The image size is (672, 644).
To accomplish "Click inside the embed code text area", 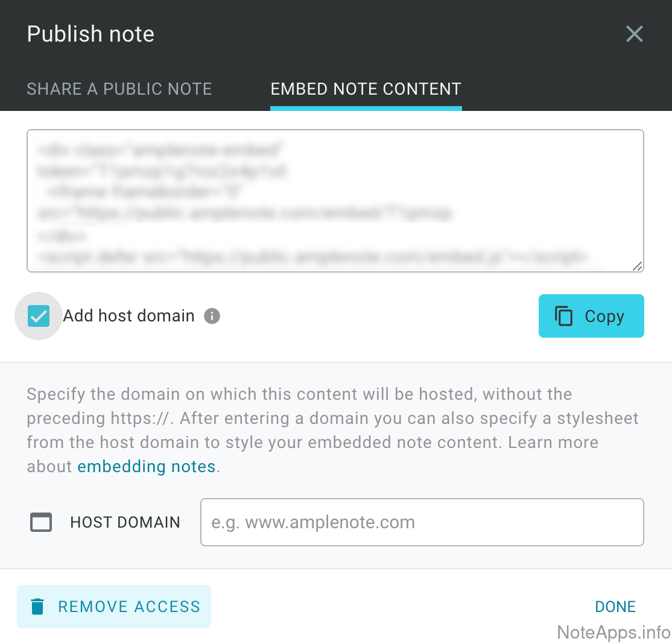I will [x=335, y=201].
